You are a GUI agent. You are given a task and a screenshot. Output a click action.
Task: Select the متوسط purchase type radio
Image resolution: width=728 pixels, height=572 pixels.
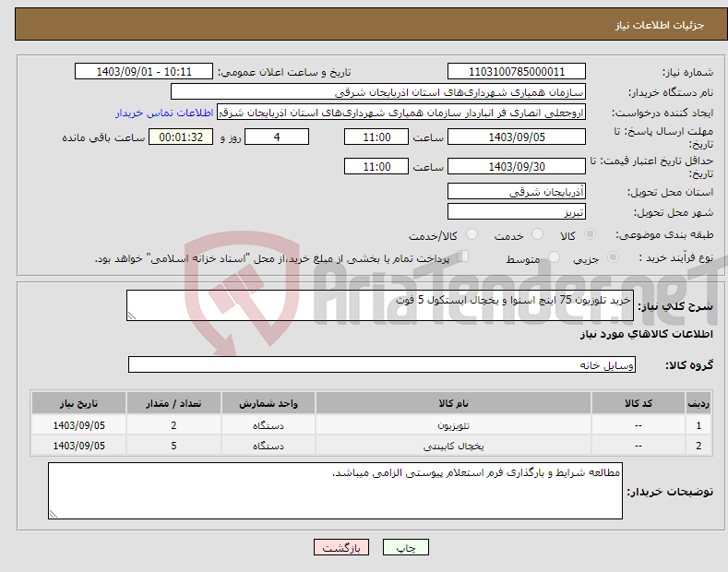554,256
